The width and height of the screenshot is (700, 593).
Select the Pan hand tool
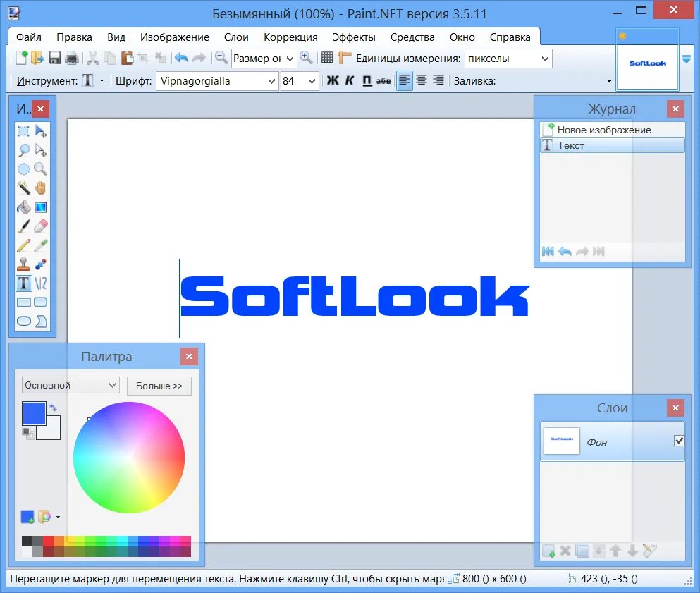click(x=41, y=188)
